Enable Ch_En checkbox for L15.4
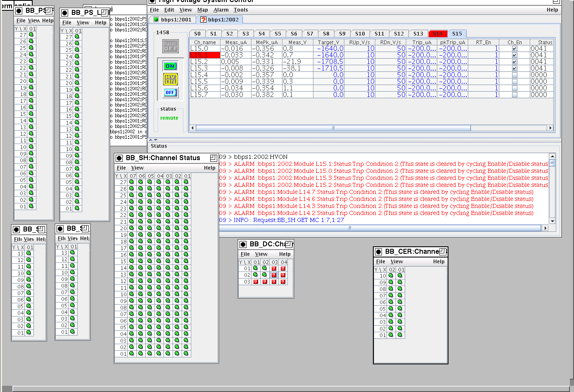The image size is (574, 392). click(x=515, y=75)
